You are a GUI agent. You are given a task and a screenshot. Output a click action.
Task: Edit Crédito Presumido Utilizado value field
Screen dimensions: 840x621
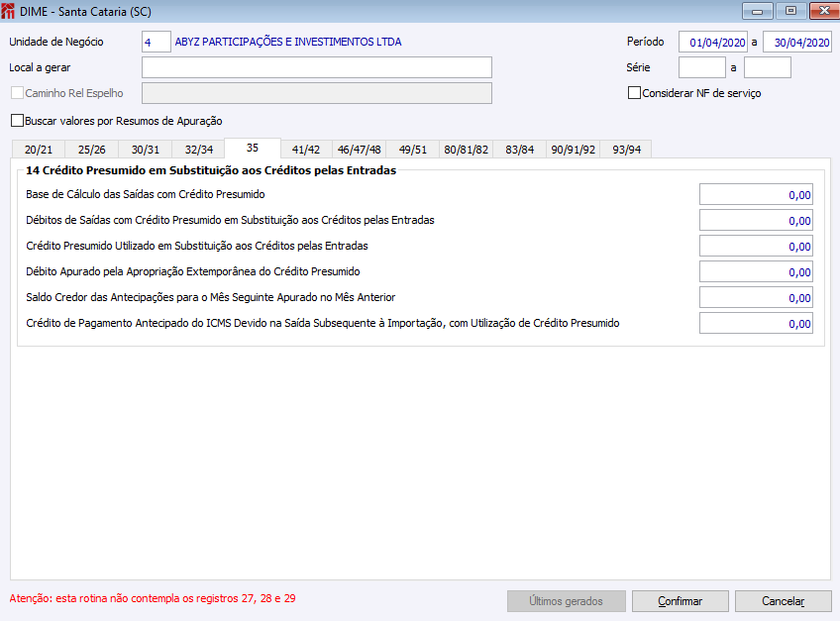756,246
